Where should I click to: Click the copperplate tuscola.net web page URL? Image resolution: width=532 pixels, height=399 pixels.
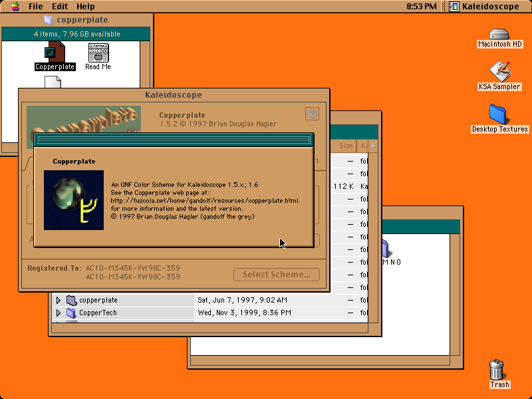[x=205, y=201]
